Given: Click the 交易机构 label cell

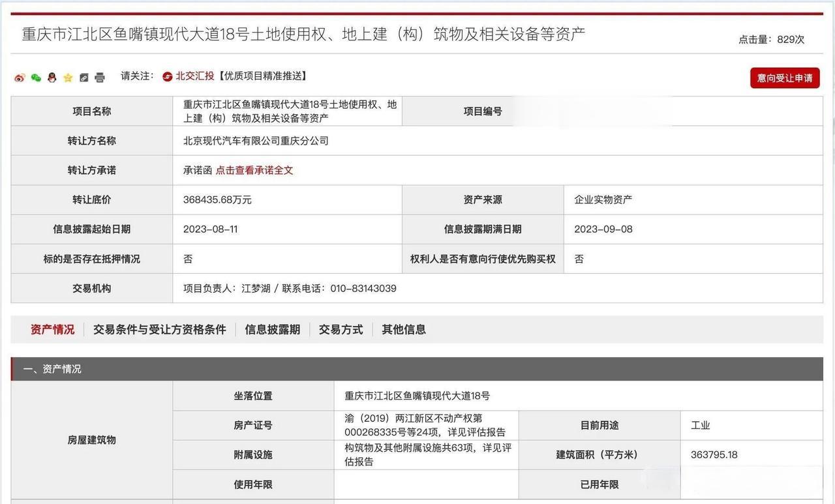Looking at the screenshot, I should [x=92, y=288].
